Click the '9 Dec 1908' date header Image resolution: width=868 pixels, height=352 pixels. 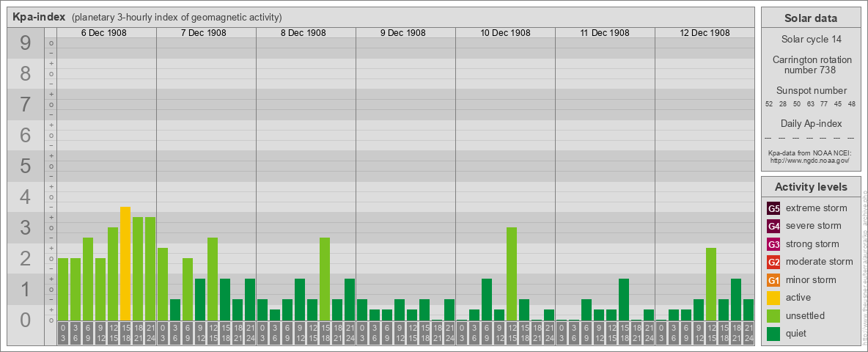403,33
